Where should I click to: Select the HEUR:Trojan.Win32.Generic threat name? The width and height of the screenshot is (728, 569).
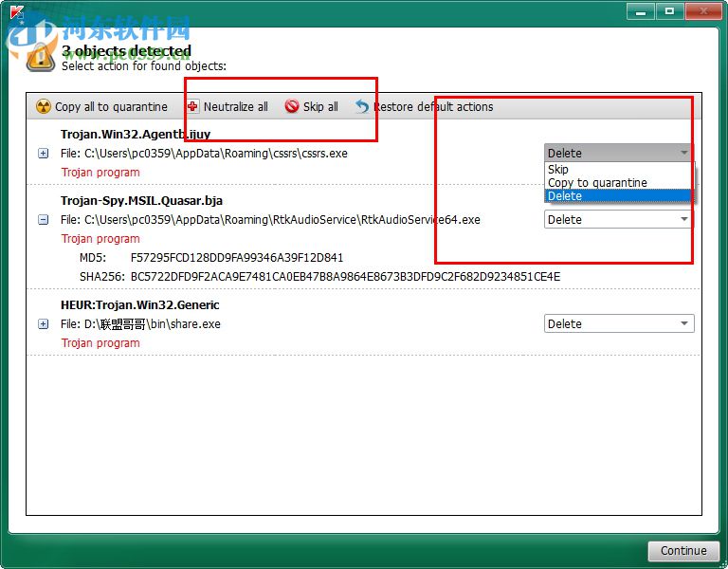pyautogui.click(x=140, y=305)
